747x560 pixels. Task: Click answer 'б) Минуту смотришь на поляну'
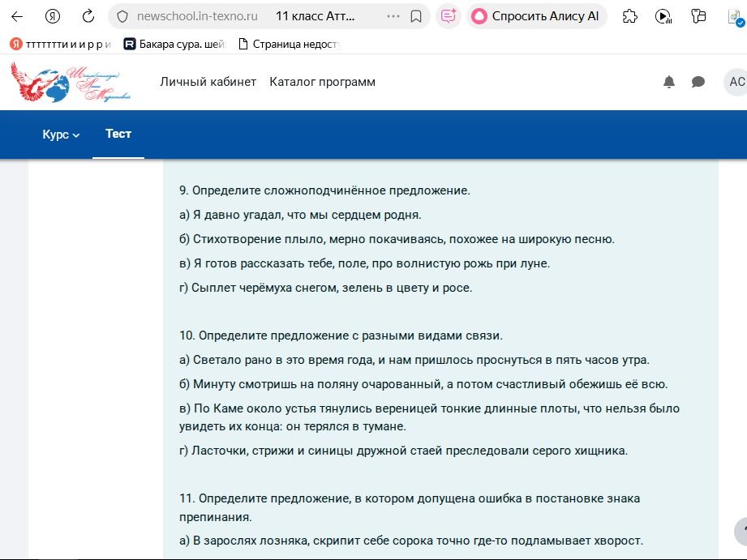point(423,384)
